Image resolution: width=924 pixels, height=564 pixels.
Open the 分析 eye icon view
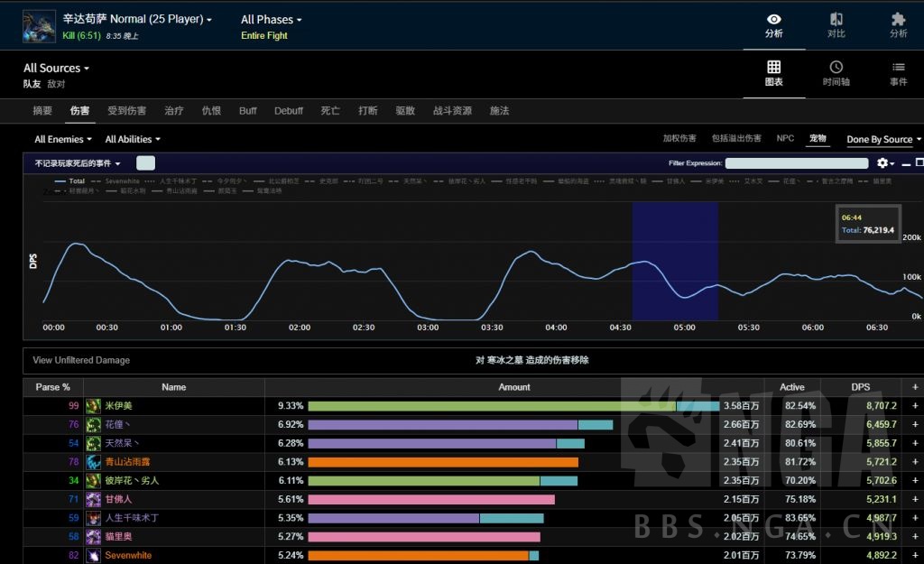773,24
